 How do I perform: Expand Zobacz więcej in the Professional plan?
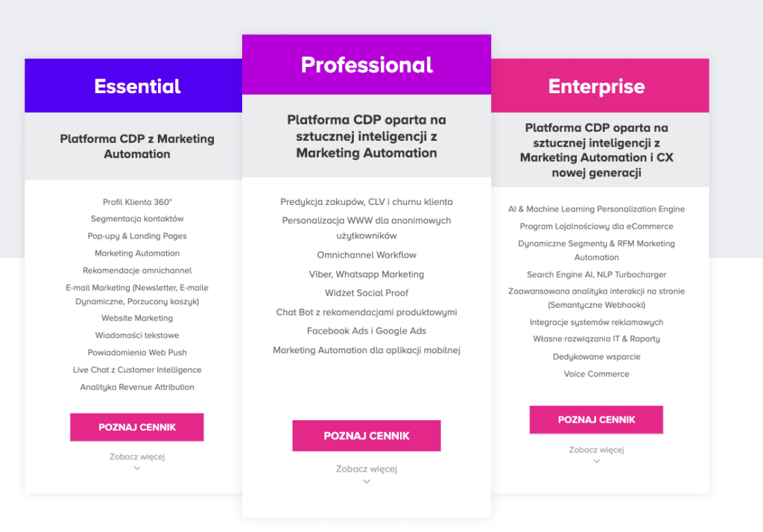pos(367,469)
